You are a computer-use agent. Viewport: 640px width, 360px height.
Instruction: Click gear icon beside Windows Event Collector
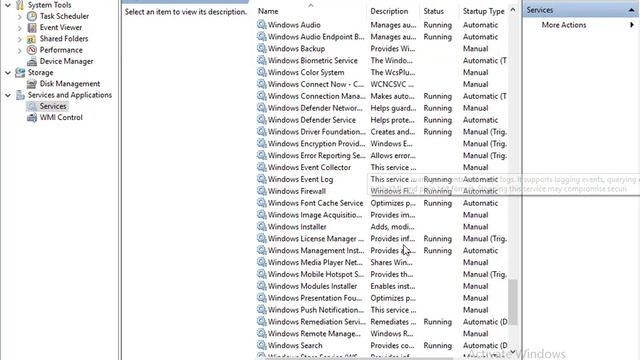262,167
